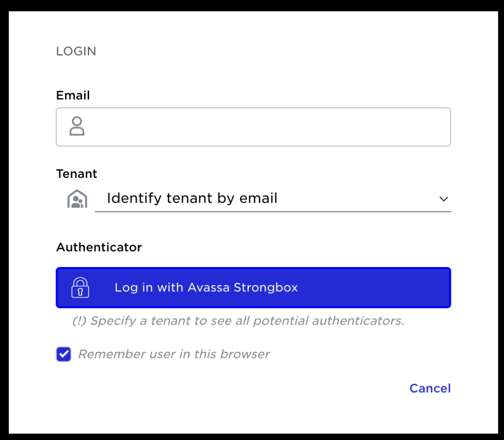Click inside the empty Email input field

246,127
